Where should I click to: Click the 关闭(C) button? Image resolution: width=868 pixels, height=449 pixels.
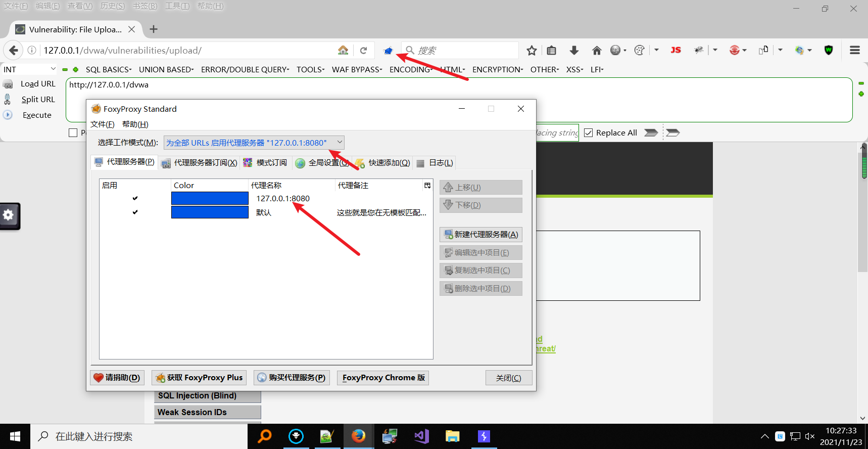click(x=508, y=378)
